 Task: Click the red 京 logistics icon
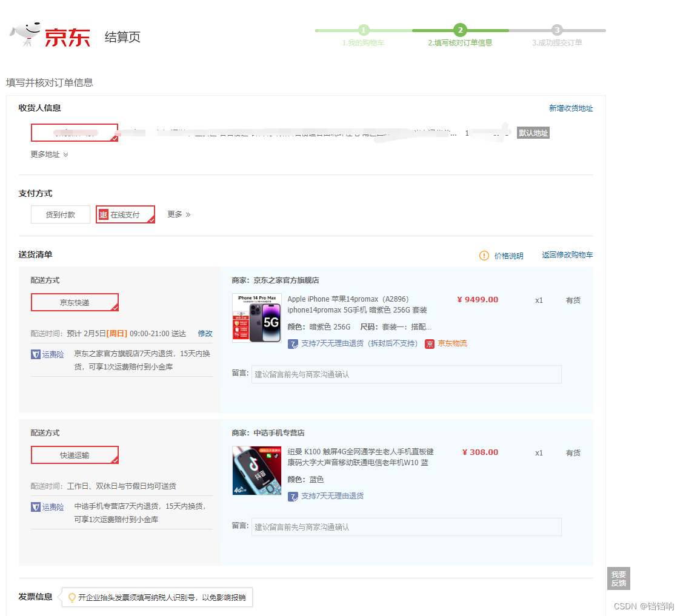430,344
